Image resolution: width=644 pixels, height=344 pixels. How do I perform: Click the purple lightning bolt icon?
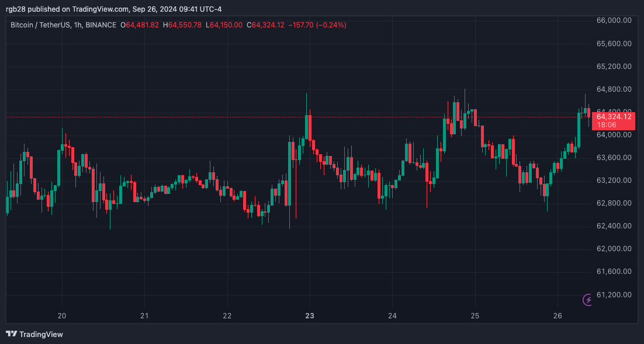point(586,299)
